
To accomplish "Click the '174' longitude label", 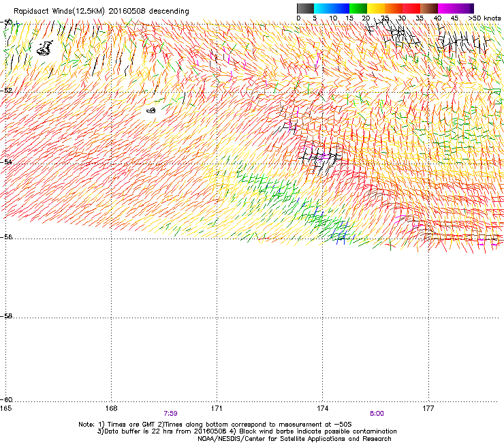I will (x=322, y=408).
